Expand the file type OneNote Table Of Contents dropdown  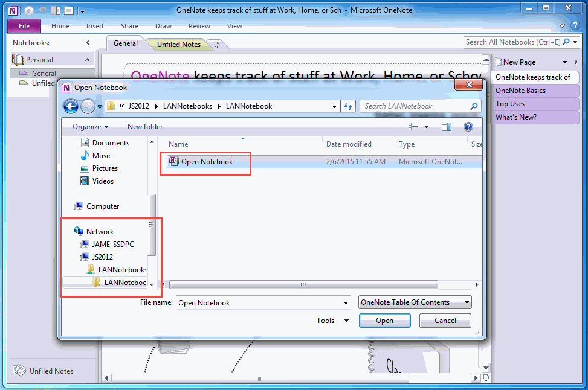pos(467,302)
